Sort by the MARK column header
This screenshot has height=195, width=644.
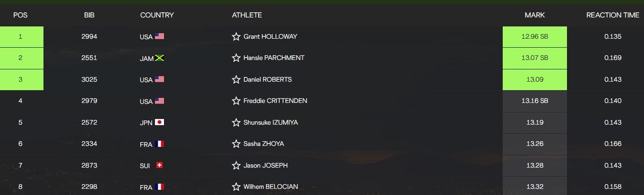tap(534, 15)
